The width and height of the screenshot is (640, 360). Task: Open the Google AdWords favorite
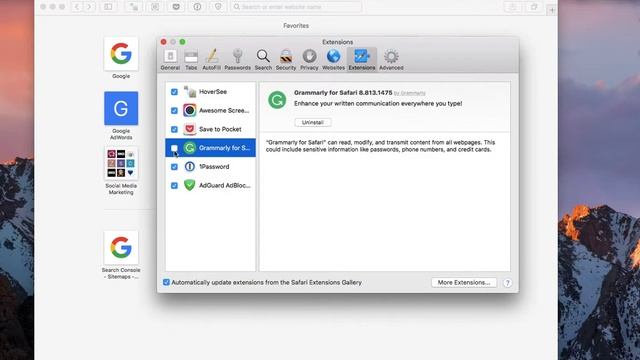(x=121, y=108)
